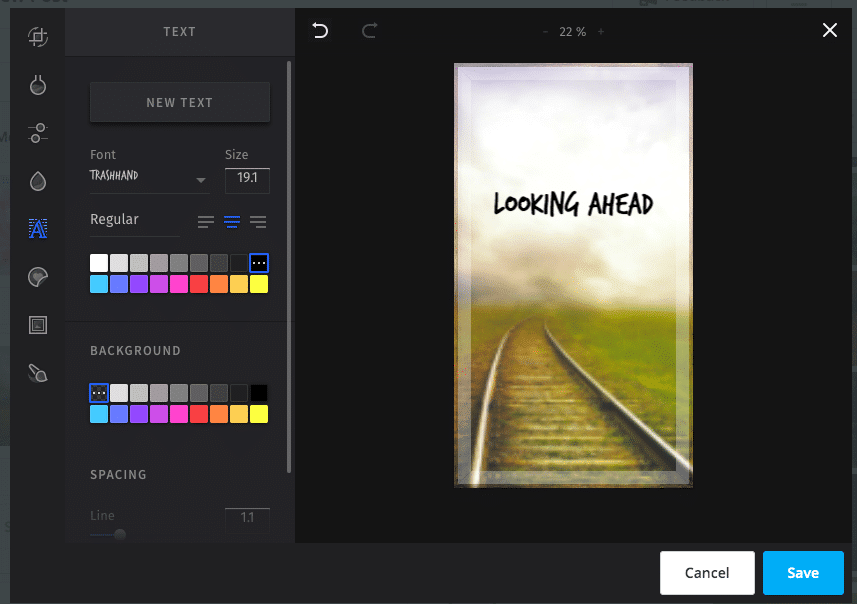Open the stickers tool
Image resolution: width=857 pixels, height=604 pixels.
point(38,277)
